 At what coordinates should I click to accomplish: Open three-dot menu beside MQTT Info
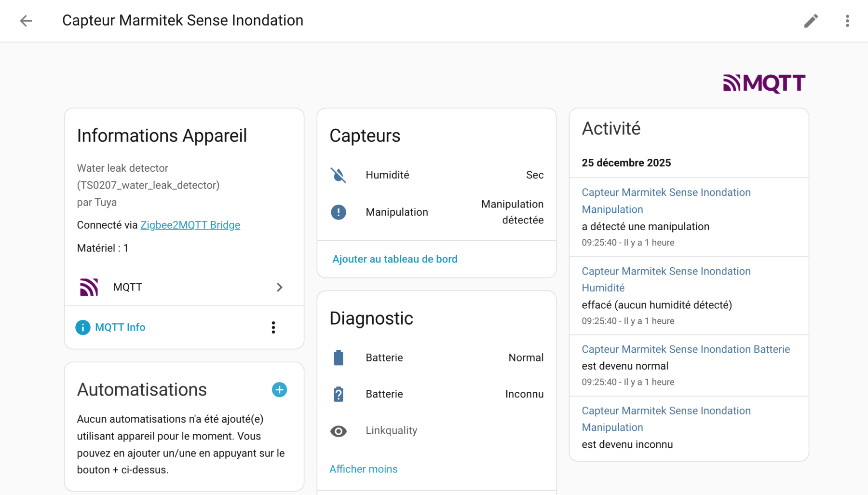click(x=273, y=328)
